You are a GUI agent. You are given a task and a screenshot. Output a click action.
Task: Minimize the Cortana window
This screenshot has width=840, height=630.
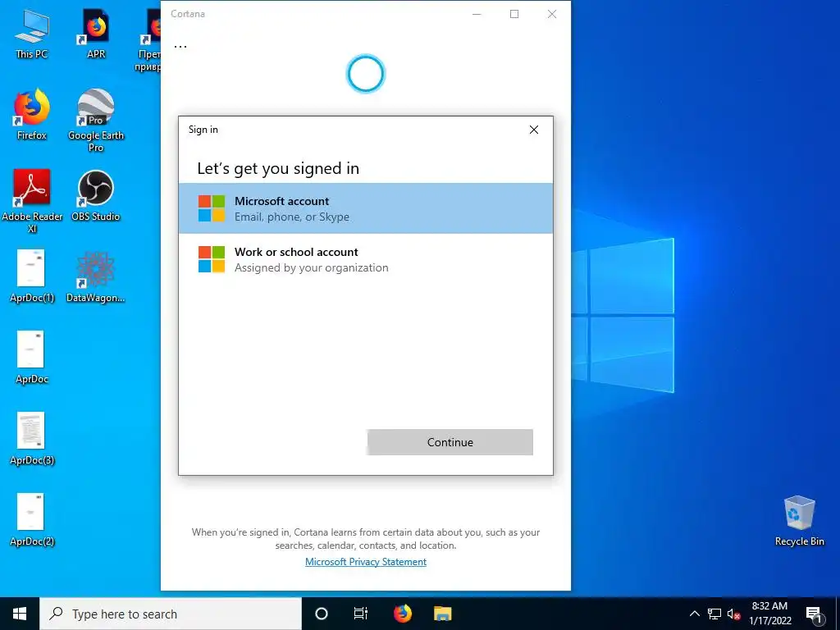tap(477, 14)
